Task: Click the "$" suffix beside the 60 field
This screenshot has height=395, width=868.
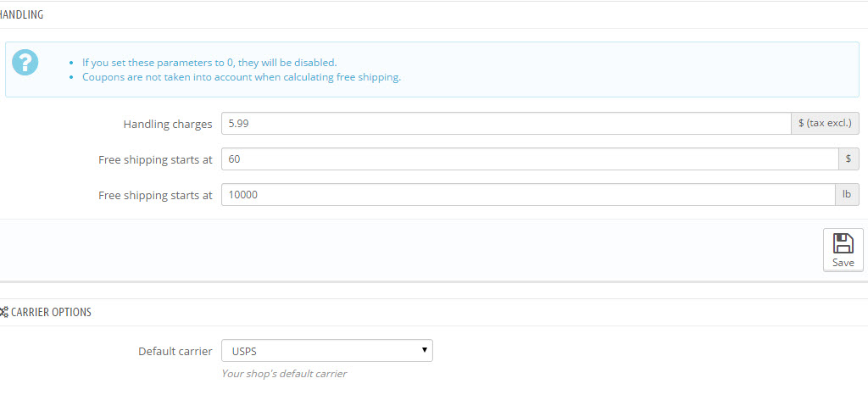Action: [x=849, y=159]
